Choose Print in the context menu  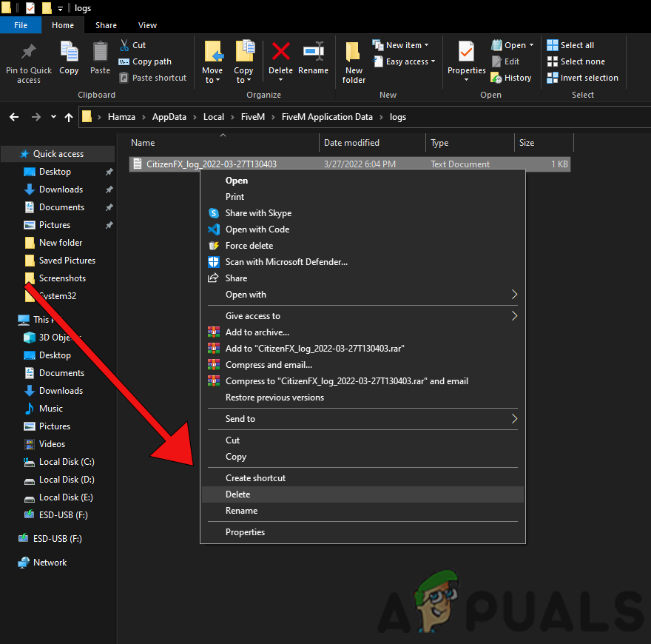pos(362,197)
